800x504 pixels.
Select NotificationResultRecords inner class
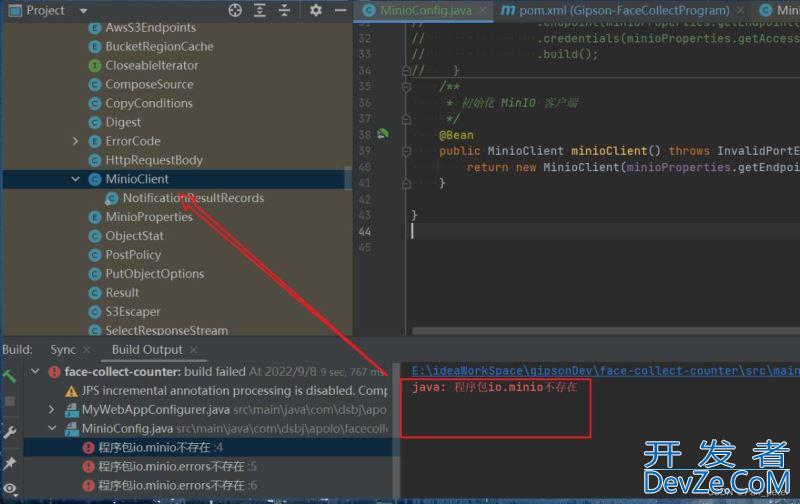pyautogui.click(x=193, y=198)
